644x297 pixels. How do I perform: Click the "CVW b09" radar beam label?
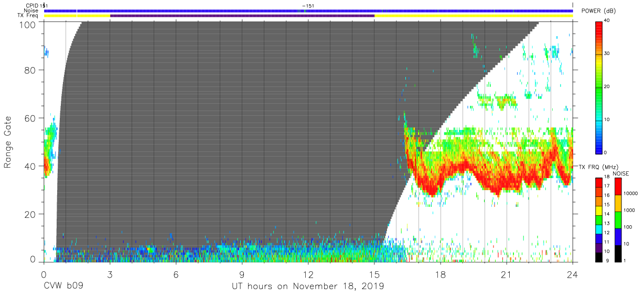click(63, 287)
